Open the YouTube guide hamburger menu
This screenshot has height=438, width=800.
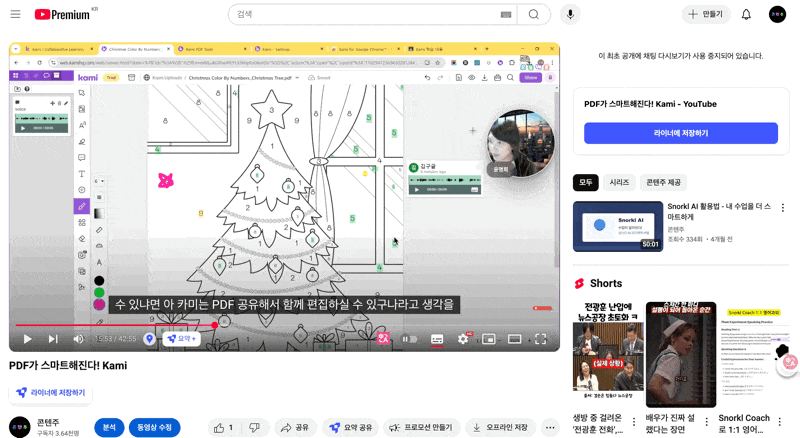[x=15, y=14]
